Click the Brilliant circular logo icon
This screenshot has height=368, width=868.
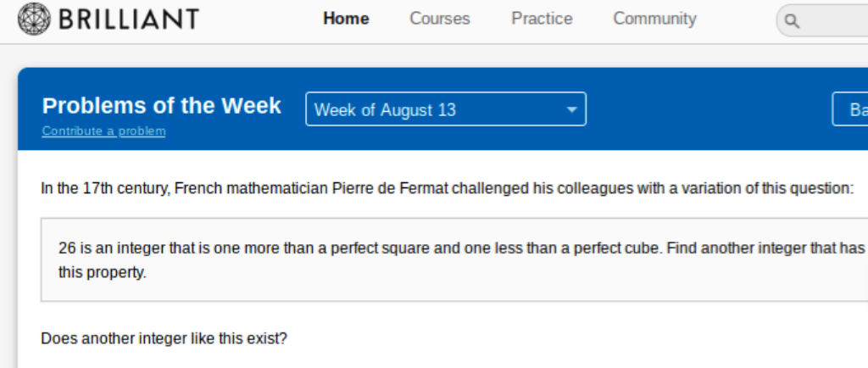click(34, 19)
